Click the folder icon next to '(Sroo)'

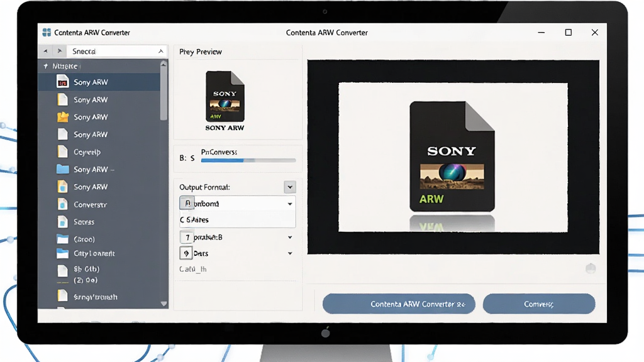[x=62, y=239]
